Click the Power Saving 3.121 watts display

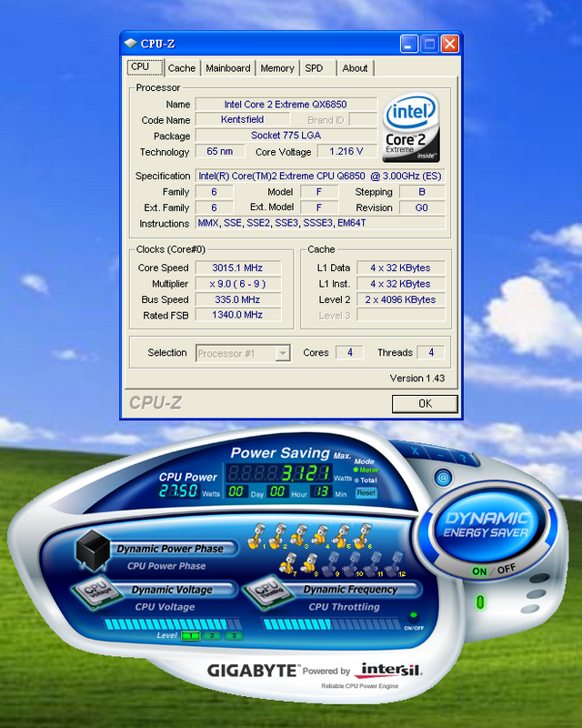pyautogui.click(x=279, y=473)
